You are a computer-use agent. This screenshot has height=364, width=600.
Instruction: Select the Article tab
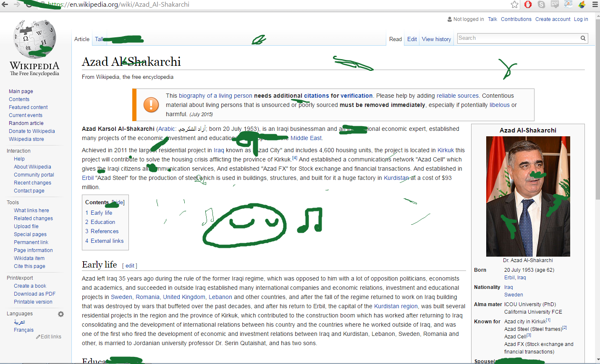(x=82, y=39)
